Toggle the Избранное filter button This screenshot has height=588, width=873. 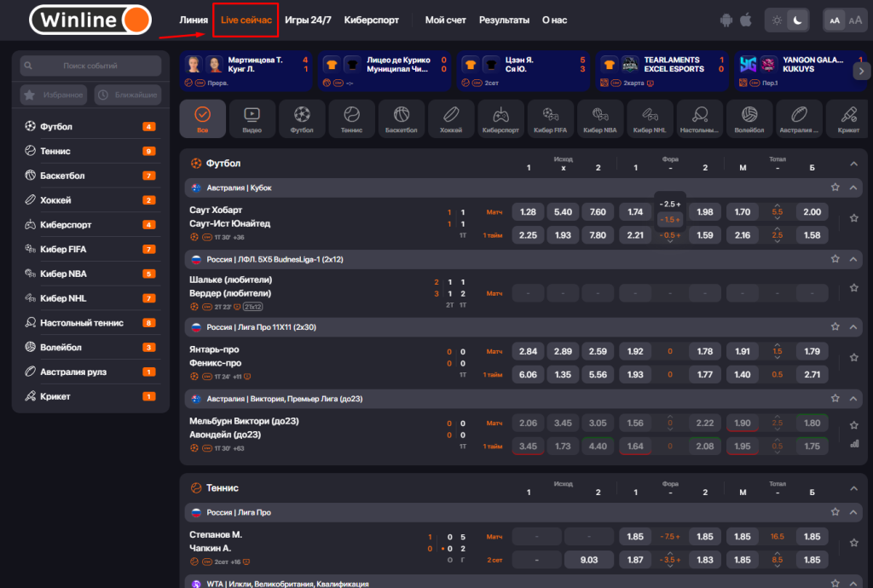click(54, 95)
